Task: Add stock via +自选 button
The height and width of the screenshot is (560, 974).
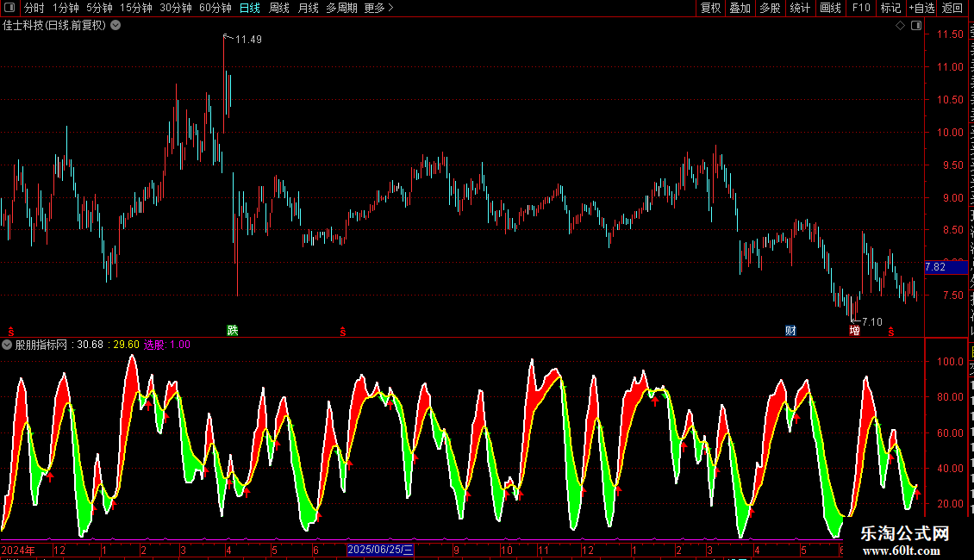Action: pyautogui.click(x=921, y=8)
